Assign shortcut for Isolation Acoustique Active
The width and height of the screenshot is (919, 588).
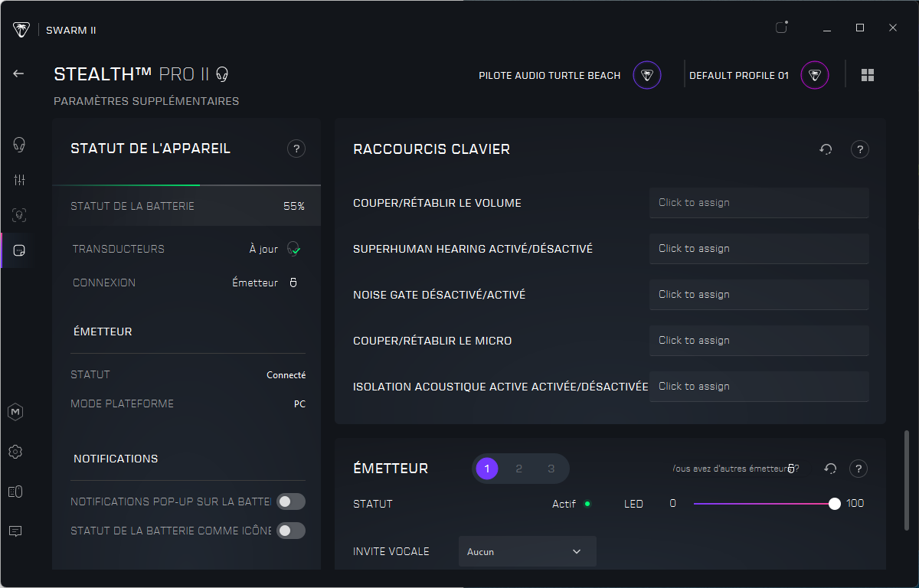tap(759, 387)
